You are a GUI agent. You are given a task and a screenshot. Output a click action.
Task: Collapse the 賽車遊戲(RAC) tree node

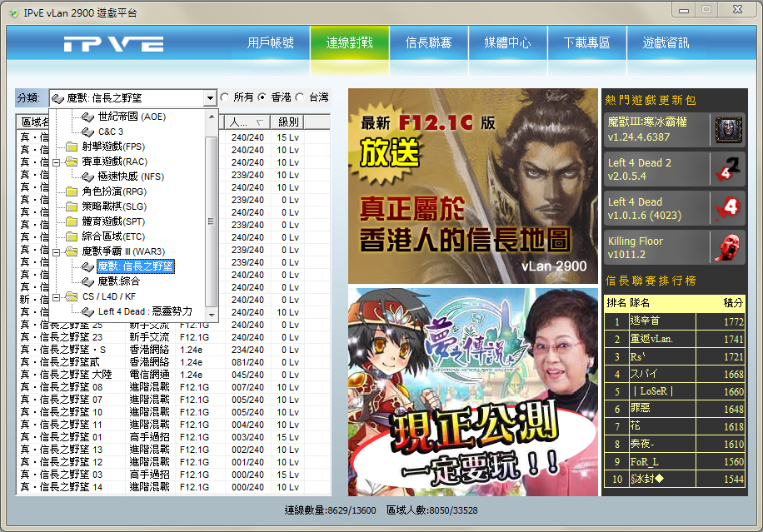56,162
